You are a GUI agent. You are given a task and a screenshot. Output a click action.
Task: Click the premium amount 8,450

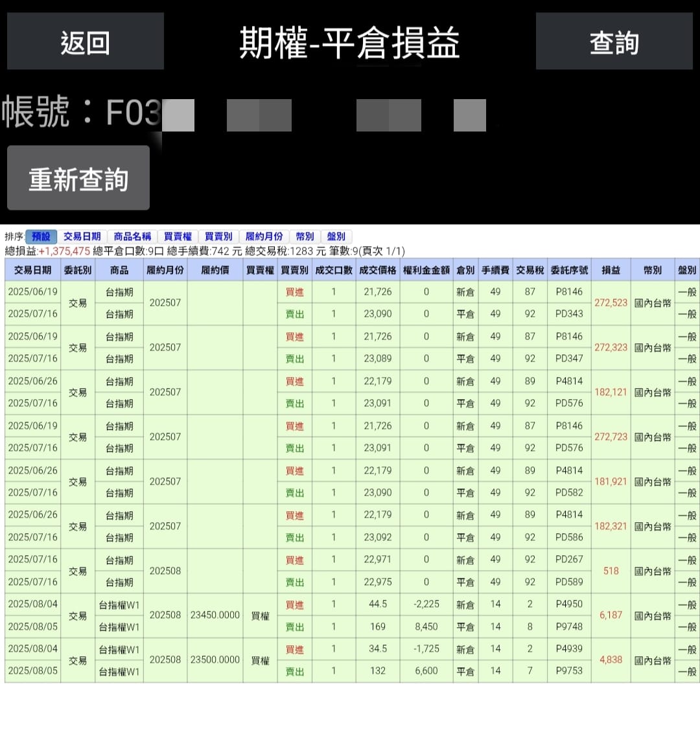pyautogui.click(x=426, y=627)
